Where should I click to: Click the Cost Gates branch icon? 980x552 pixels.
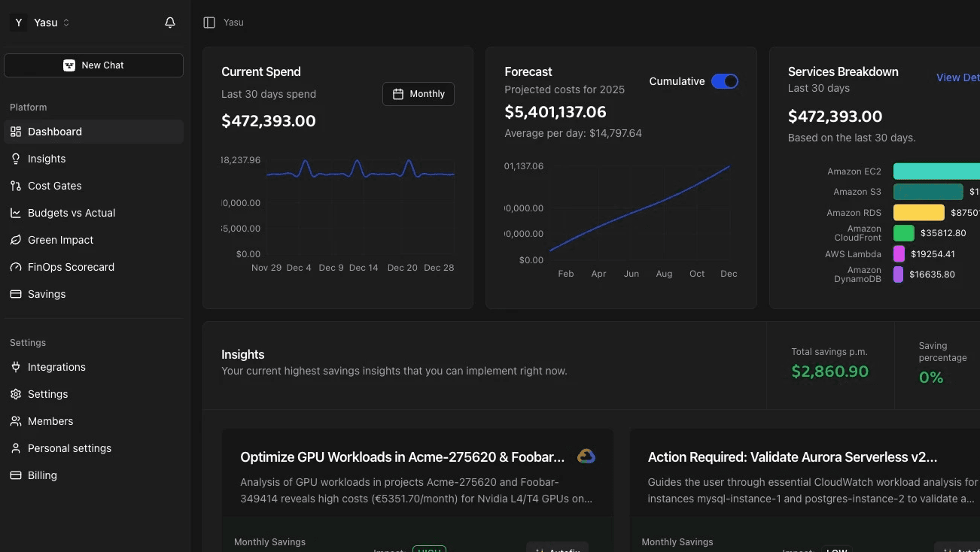pos(16,186)
